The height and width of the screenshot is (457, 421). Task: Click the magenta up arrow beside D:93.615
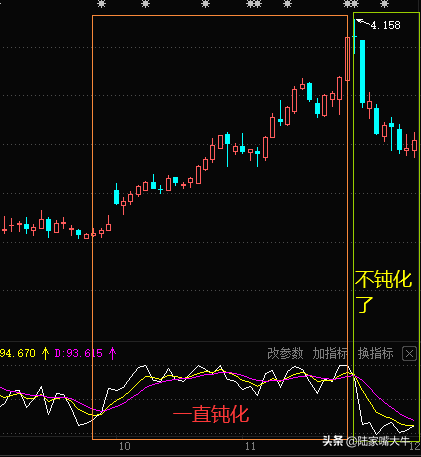[112, 353]
